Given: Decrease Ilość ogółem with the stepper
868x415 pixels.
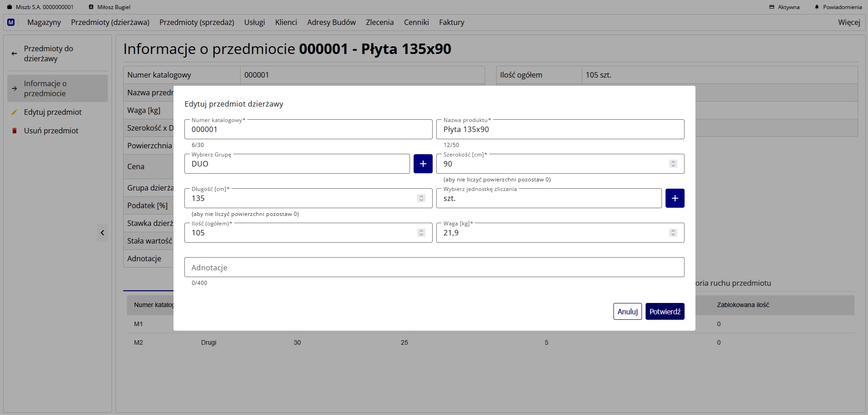Looking at the screenshot, I should coord(421,235).
